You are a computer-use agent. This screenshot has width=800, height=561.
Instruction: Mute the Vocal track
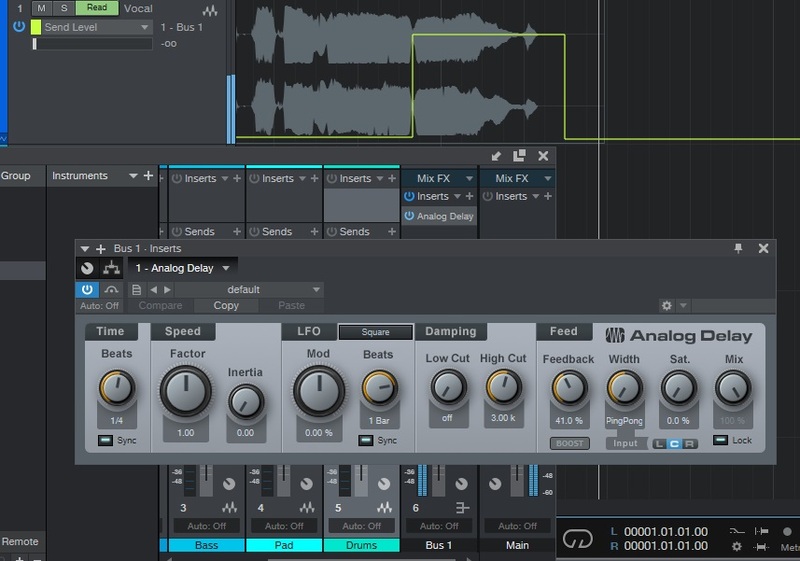click(x=41, y=8)
